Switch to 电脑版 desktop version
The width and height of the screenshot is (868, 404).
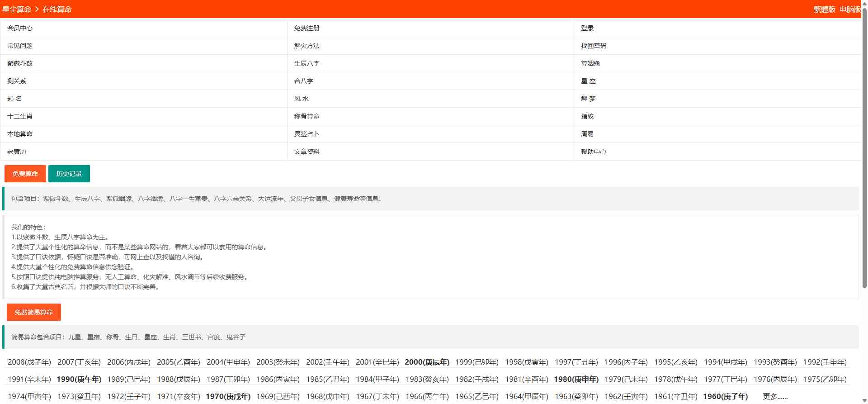[x=849, y=10]
